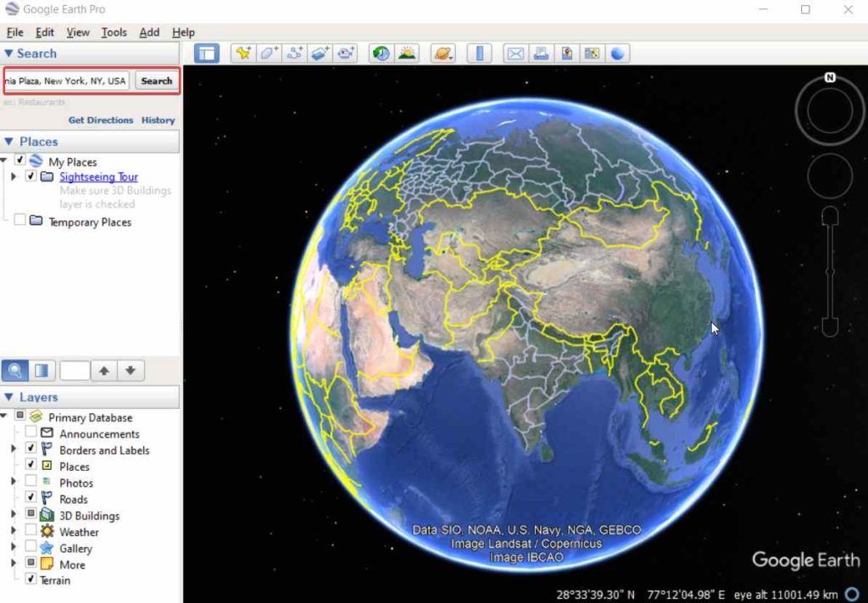The width and height of the screenshot is (868, 603).
Task: Open the Help menu
Action: [x=183, y=33]
